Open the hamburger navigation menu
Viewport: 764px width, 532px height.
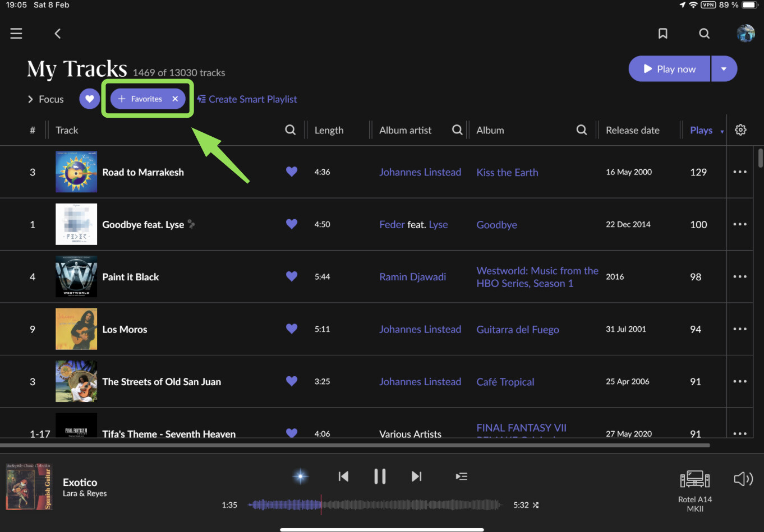[x=16, y=34]
